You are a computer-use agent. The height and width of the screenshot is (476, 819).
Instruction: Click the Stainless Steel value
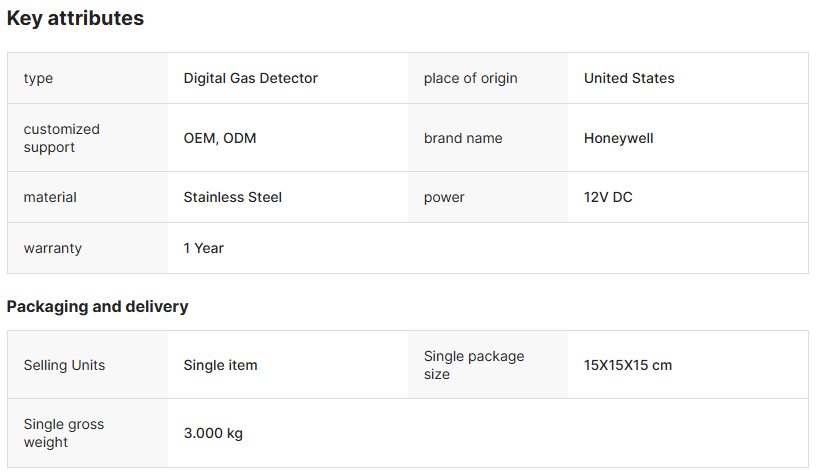pos(232,197)
